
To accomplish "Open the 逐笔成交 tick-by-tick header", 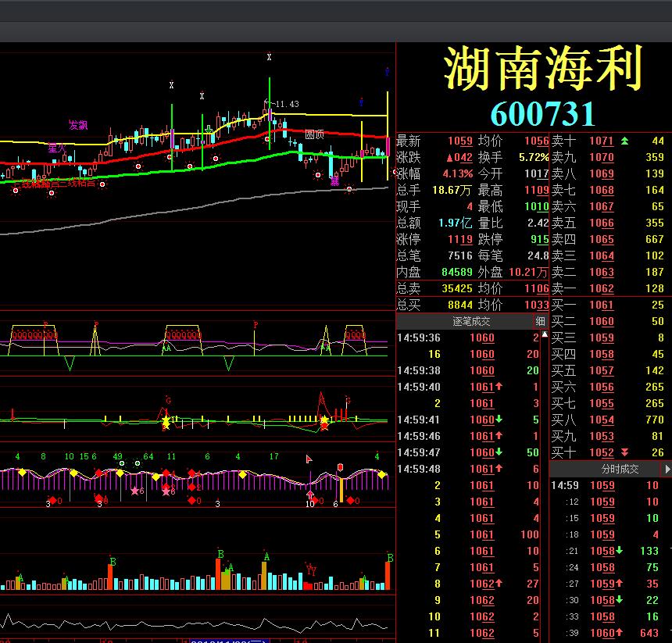I will click(471, 321).
